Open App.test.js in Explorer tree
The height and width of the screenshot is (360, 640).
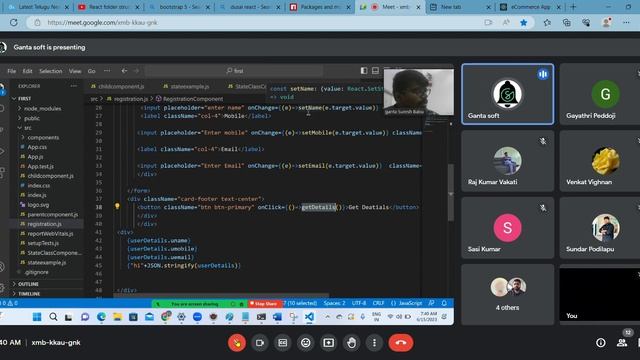[40, 166]
